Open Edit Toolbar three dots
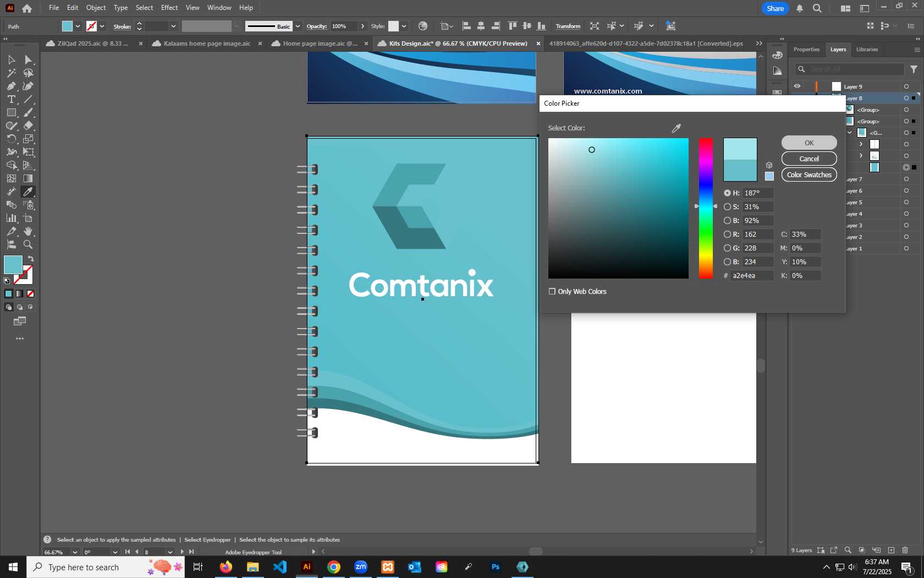This screenshot has height=578, width=924. click(20, 339)
